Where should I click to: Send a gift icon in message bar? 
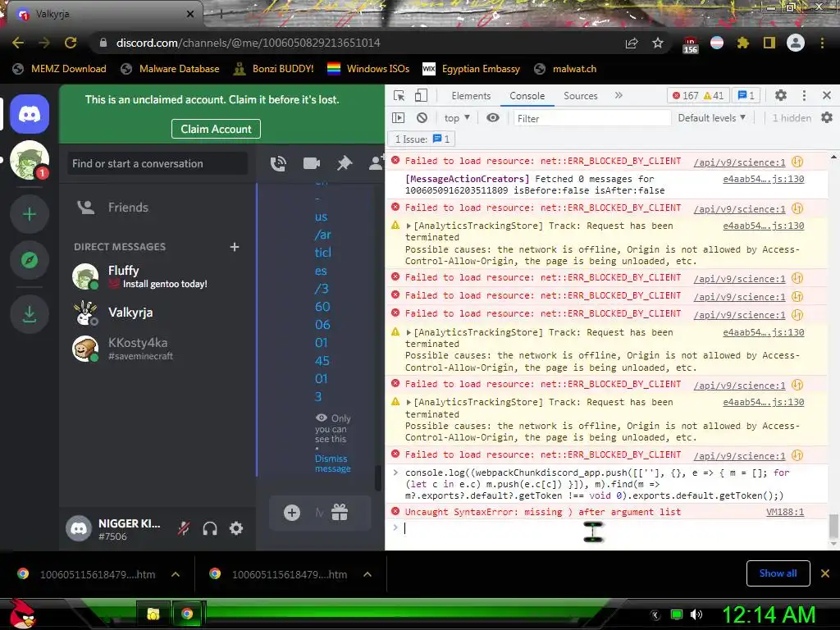pyautogui.click(x=340, y=513)
